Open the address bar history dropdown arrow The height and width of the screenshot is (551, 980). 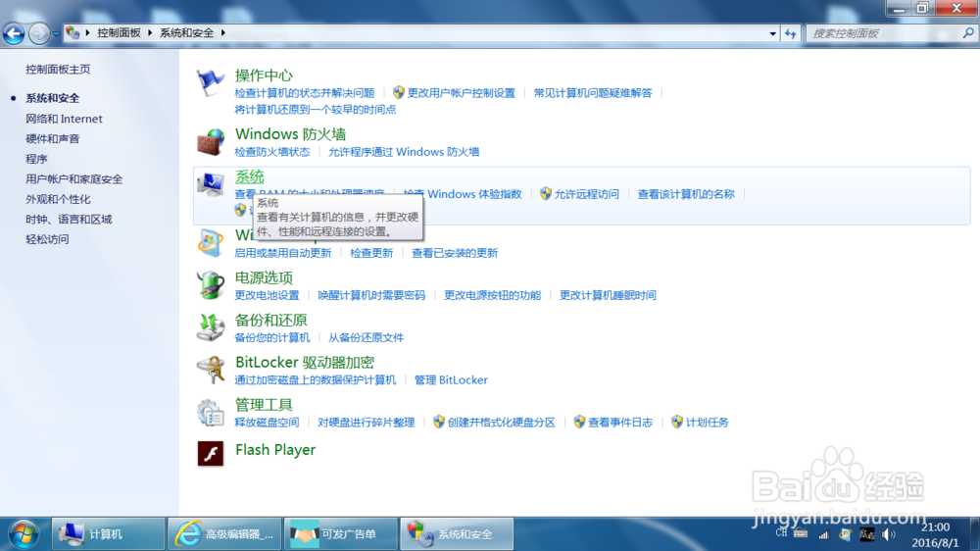(773, 33)
